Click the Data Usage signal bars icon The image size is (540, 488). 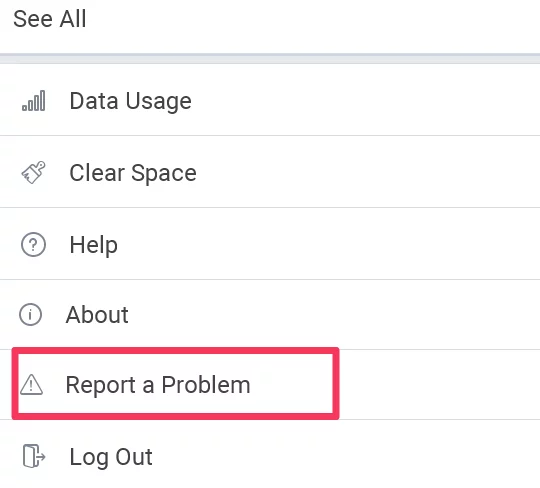point(33,101)
